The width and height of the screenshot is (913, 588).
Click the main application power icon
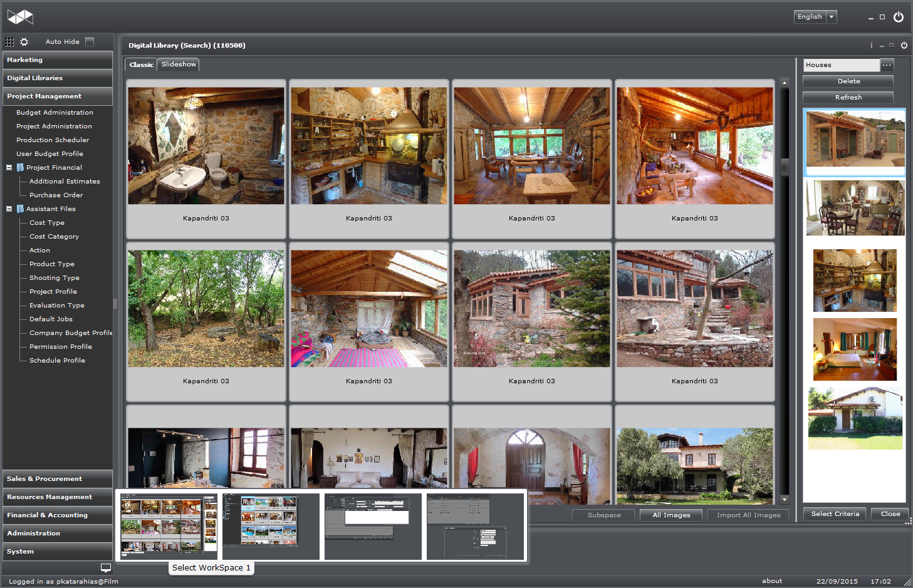point(898,17)
